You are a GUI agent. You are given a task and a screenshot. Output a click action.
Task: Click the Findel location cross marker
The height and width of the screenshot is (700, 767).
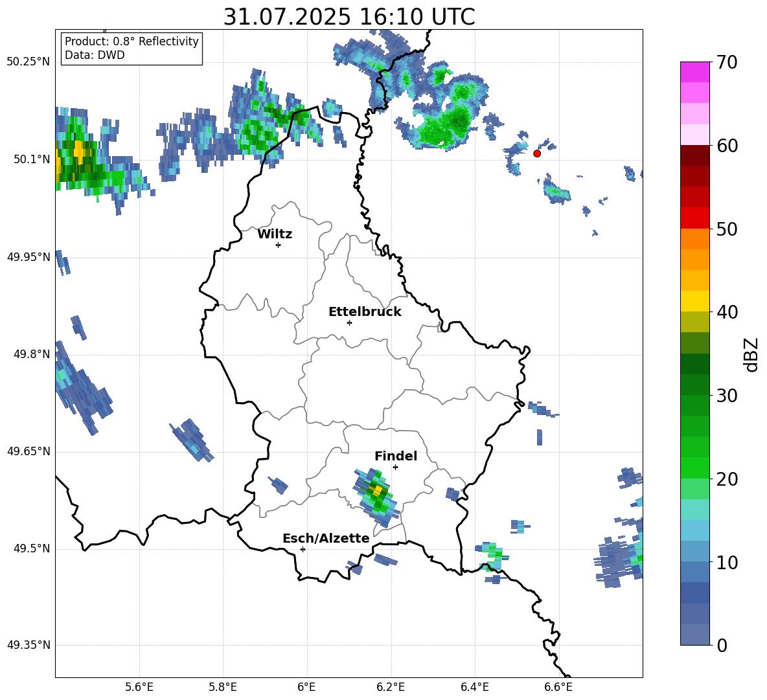395,468
